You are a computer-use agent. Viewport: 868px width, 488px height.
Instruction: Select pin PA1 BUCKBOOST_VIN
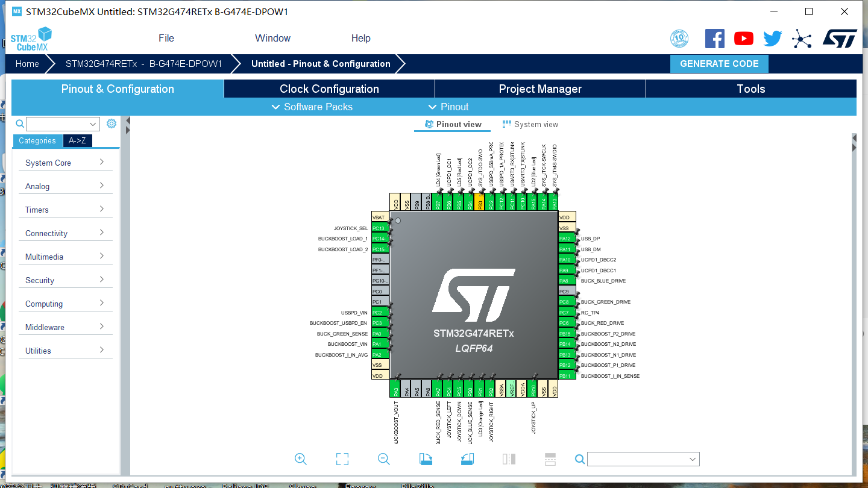tap(380, 344)
